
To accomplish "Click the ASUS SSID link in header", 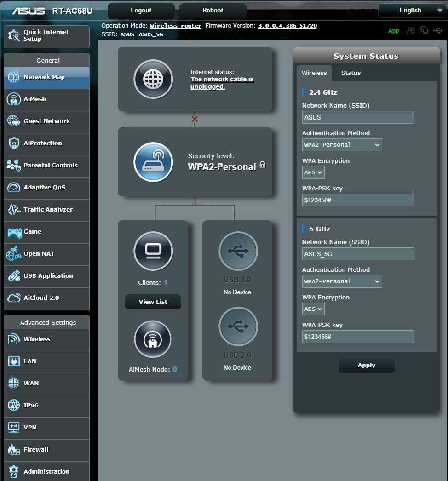I will [127, 34].
